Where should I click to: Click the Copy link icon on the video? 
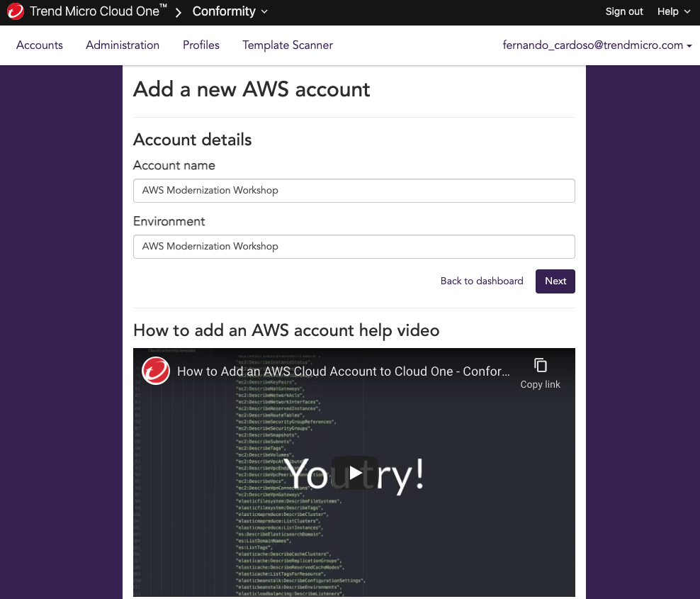[540, 374]
